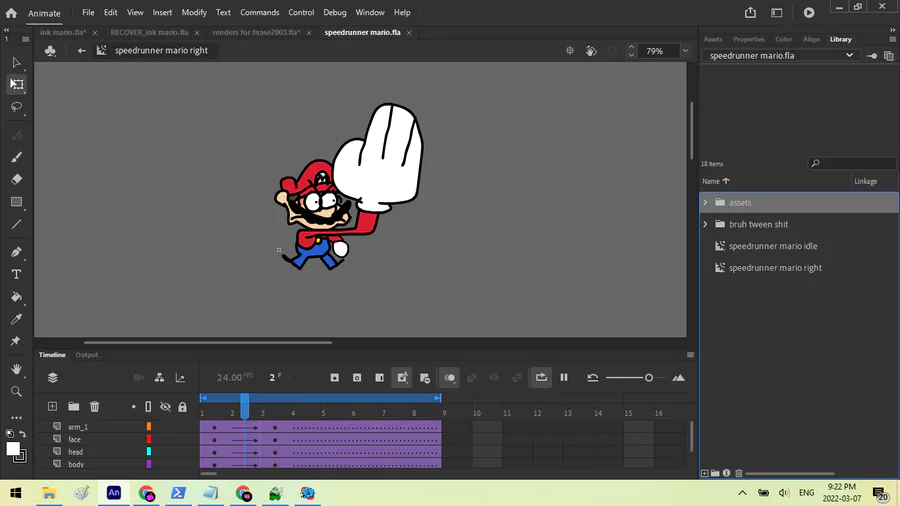Screen dimensions: 900x506
Task: Select the Paint Bucket tool
Action: [16, 297]
